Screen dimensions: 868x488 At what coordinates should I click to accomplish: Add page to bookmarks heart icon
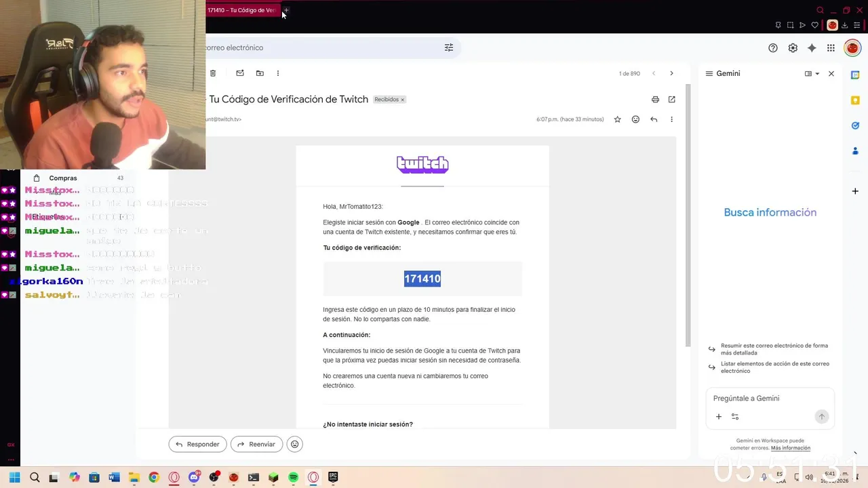[815, 25]
